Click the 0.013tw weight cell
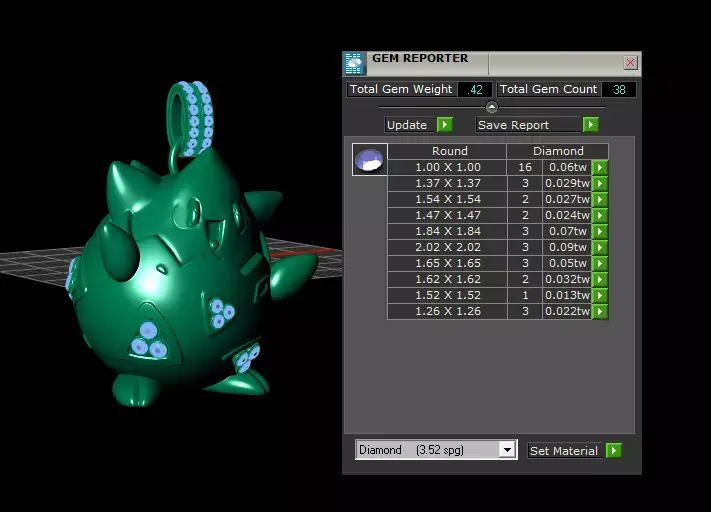Screen dimensions: 711x512 coord(567,295)
